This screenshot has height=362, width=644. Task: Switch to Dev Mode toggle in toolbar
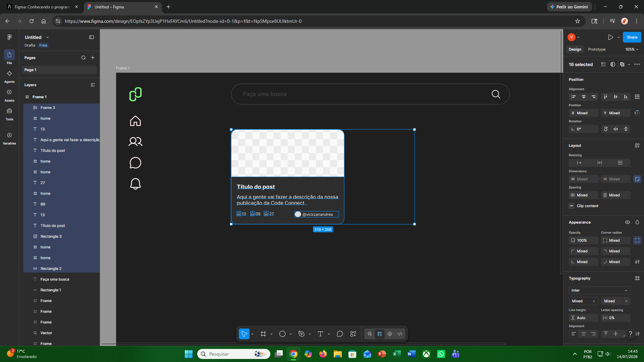(x=400, y=334)
